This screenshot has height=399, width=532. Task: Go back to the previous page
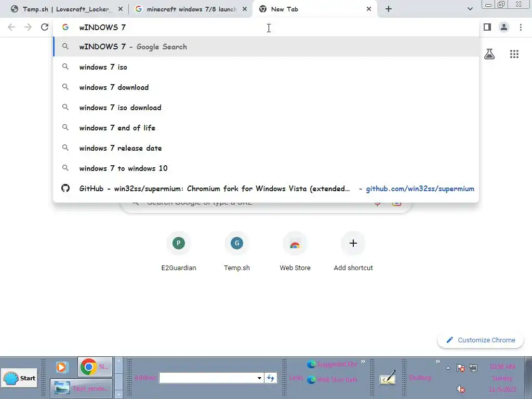coord(11,27)
